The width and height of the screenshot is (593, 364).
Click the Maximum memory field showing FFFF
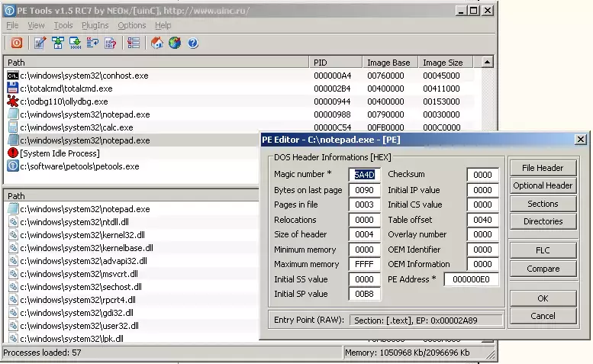(x=364, y=264)
